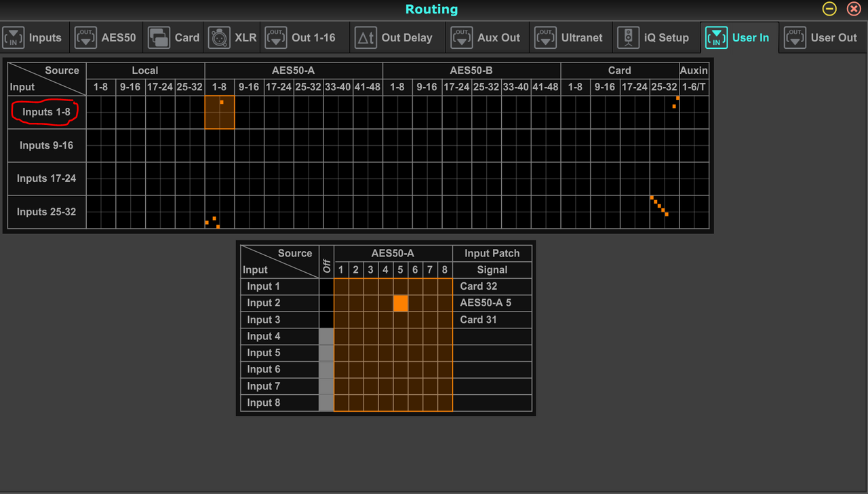Click the Ultranet OUT icon
Image resolution: width=868 pixels, height=494 pixels.
[x=546, y=37]
